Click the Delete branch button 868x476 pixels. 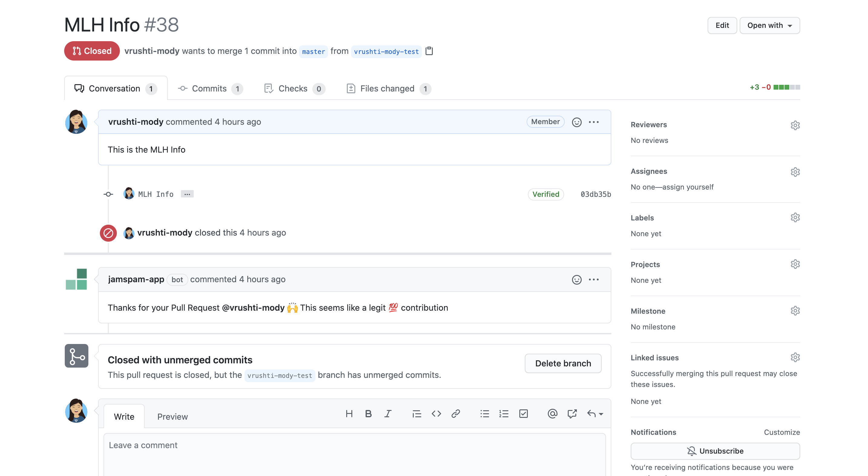tap(563, 363)
